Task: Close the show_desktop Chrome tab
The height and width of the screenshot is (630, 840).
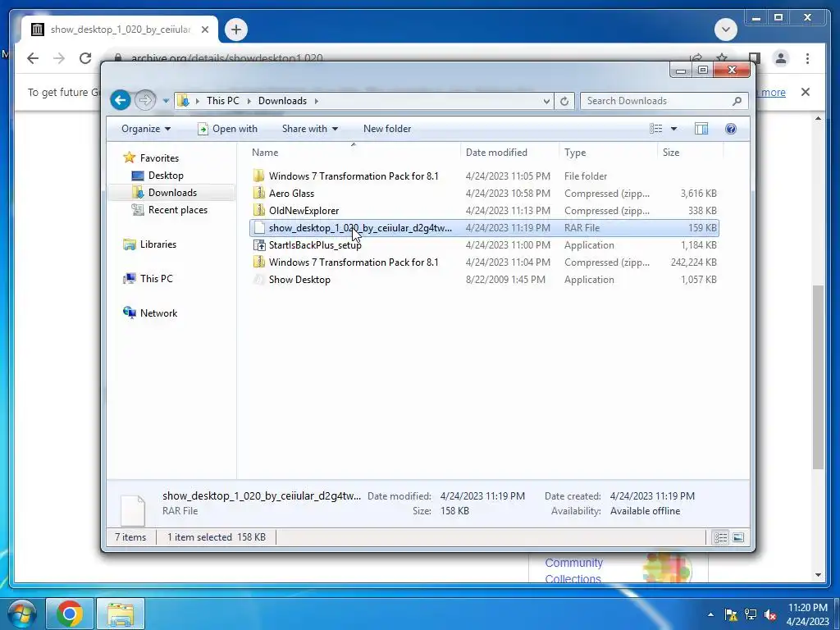Action: 204,30
